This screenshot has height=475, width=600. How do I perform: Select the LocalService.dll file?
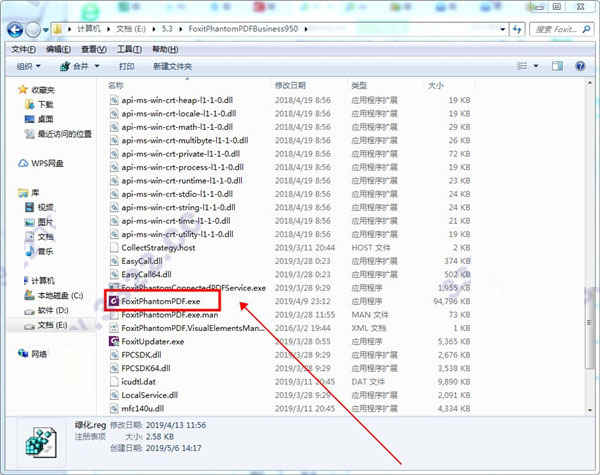pos(149,395)
